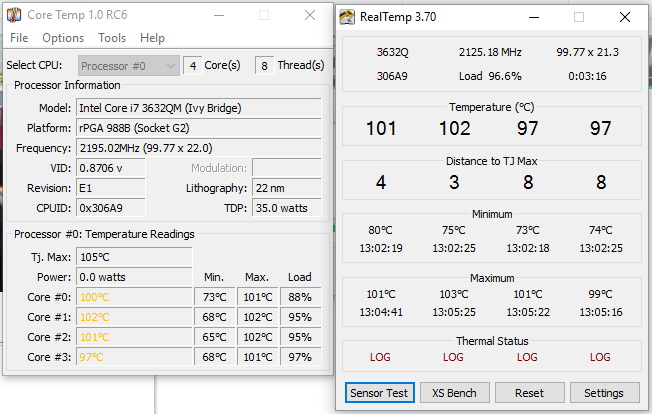Open the Options menu in Core Temp
652x414 pixels.
point(63,38)
